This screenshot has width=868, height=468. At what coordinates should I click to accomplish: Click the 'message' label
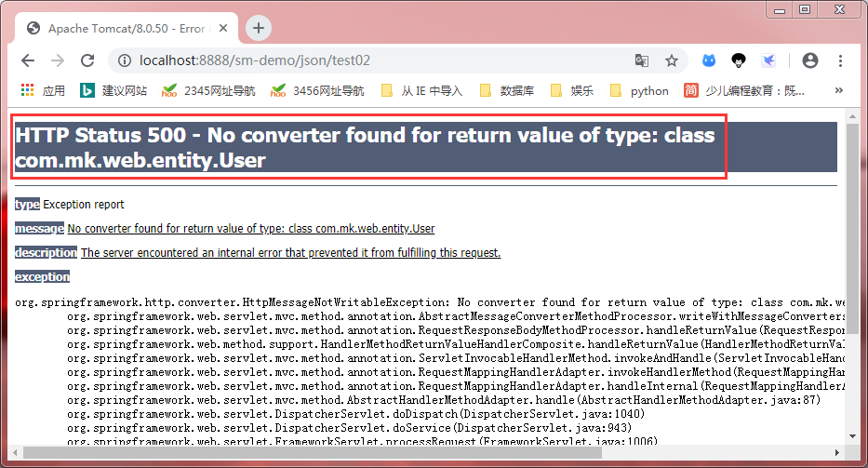[39, 228]
